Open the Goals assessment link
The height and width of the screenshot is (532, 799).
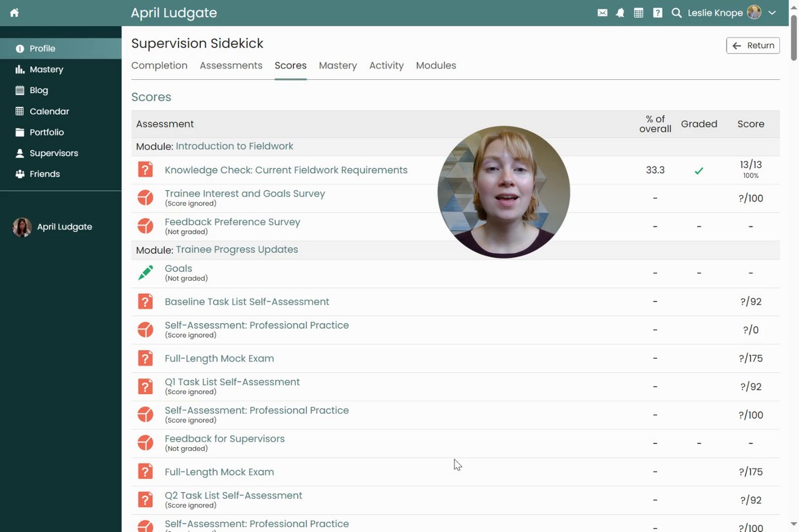[179, 269]
